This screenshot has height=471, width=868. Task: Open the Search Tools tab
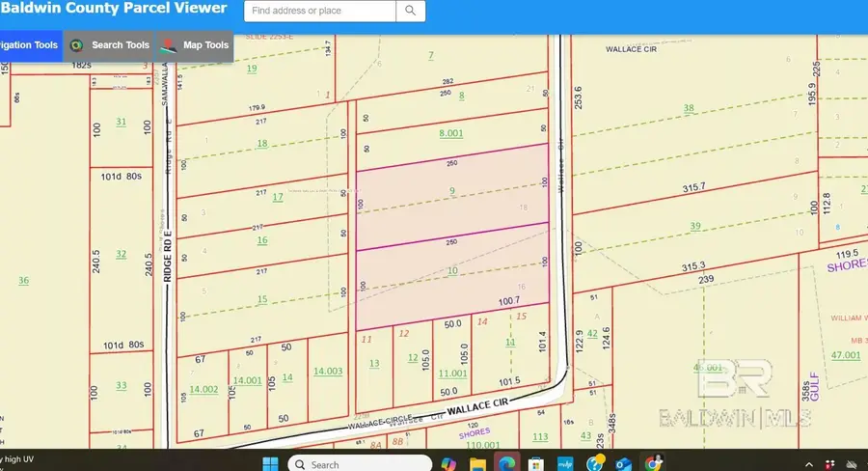[110, 45]
